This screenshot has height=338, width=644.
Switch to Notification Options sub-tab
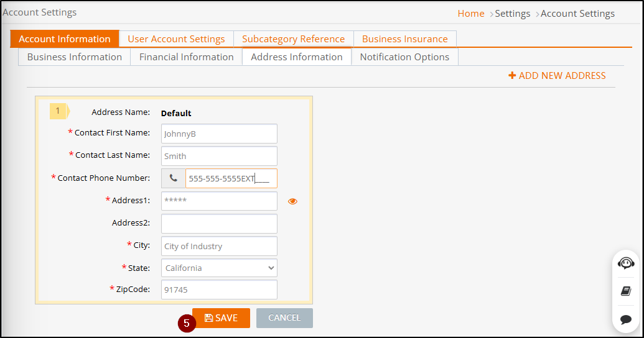pos(404,57)
